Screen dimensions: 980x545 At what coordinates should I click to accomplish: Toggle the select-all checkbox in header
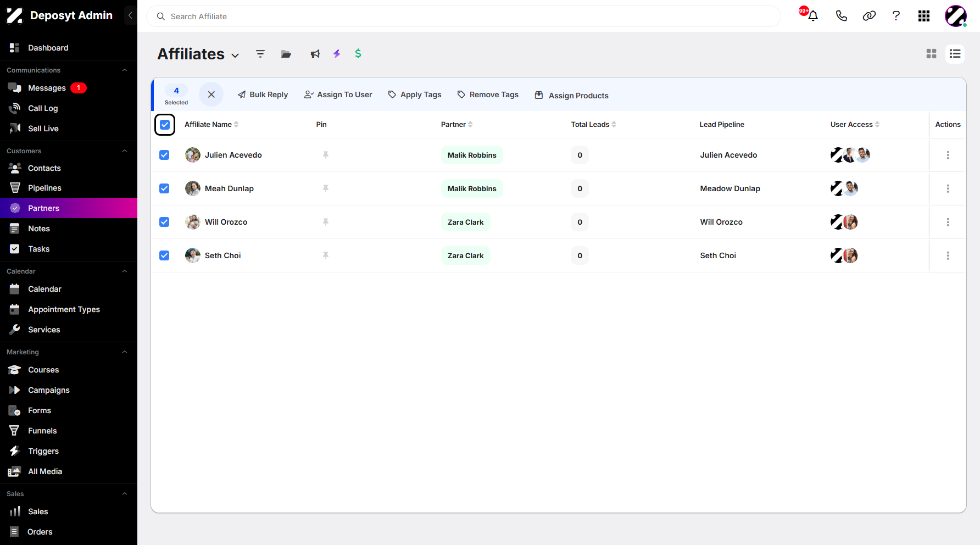165,125
